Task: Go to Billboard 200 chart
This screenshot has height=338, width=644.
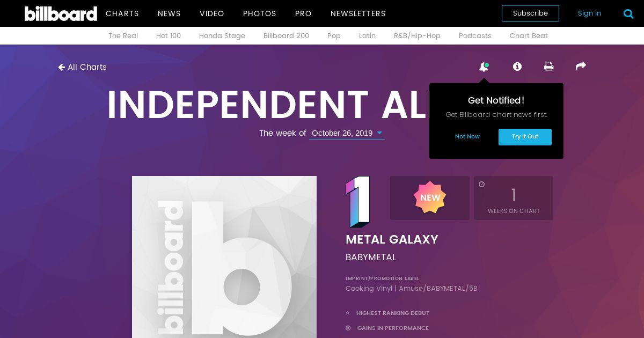Action: [286, 35]
